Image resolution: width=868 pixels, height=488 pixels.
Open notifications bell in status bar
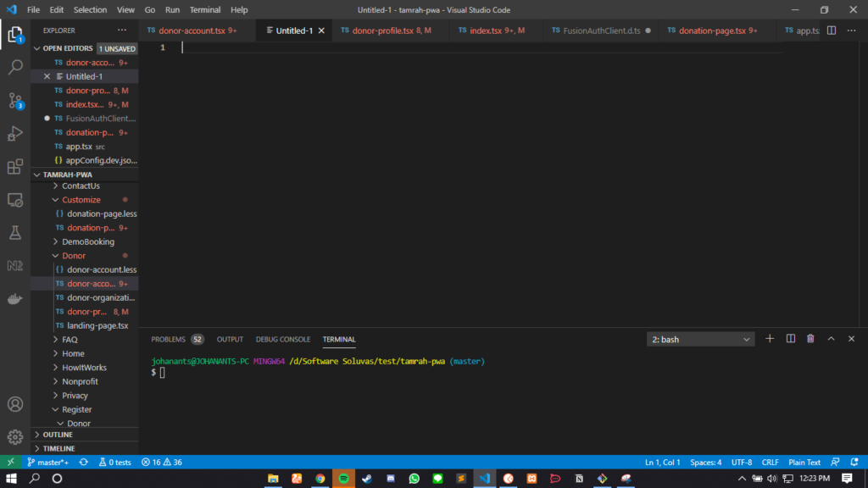(854, 462)
